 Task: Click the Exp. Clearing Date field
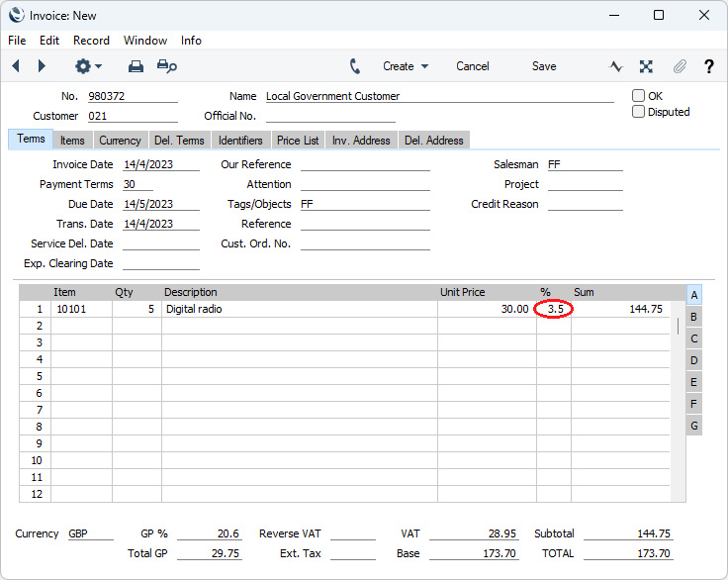coord(161,263)
